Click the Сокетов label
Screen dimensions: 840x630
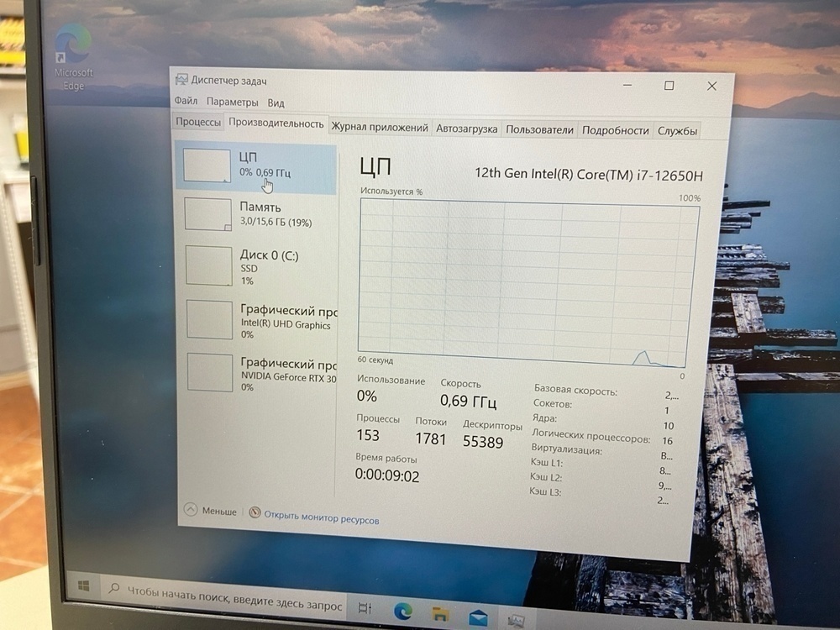pyautogui.click(x=553, y=403)
